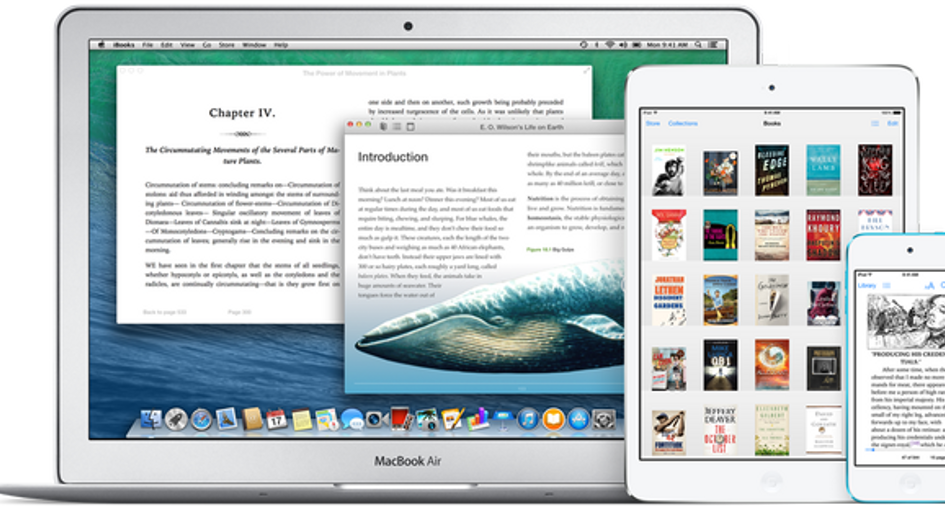Open the Calendar app from the Dock
Image resolution: width=945 pixels, height=526 pixels.
click(x=277, y=419)
